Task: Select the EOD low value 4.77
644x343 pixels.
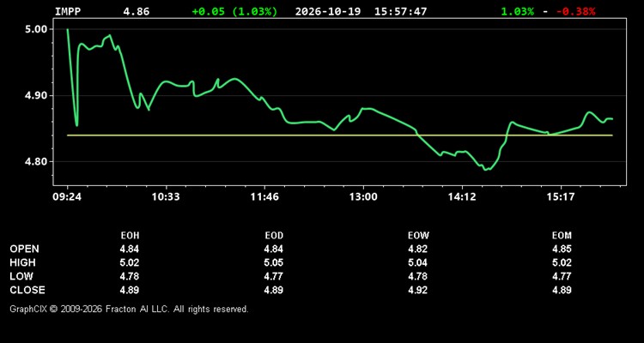Action: pos(274,276)
